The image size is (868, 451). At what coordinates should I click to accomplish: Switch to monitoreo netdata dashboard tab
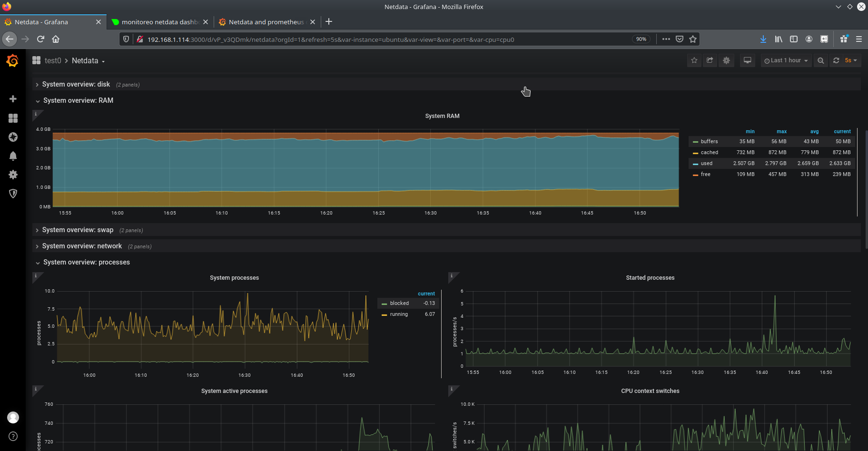159,22
